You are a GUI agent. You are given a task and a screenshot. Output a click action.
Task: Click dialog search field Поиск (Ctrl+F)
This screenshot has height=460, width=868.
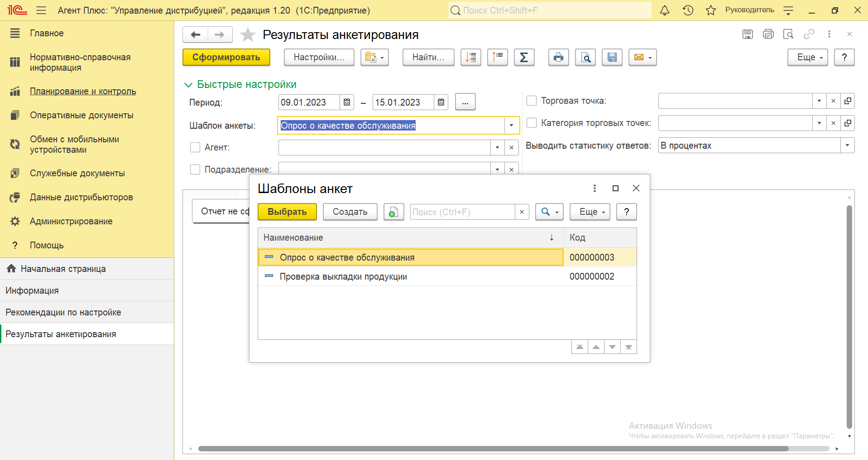click(462, 212)
